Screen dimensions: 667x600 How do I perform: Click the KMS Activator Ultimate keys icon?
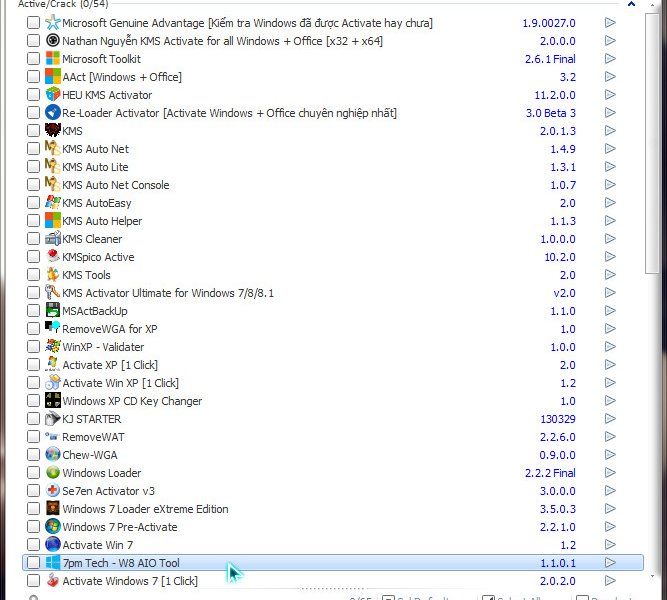click(x=53, y=292)
